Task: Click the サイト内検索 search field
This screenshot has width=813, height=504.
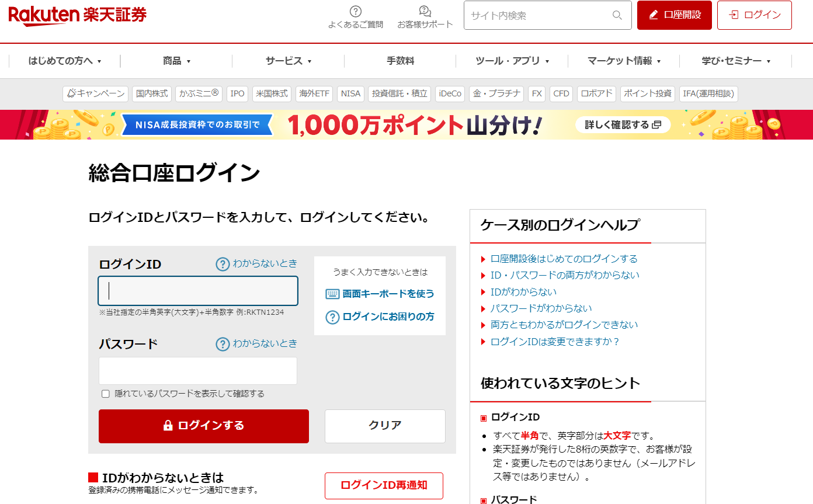Action: [x=548, y=15]
